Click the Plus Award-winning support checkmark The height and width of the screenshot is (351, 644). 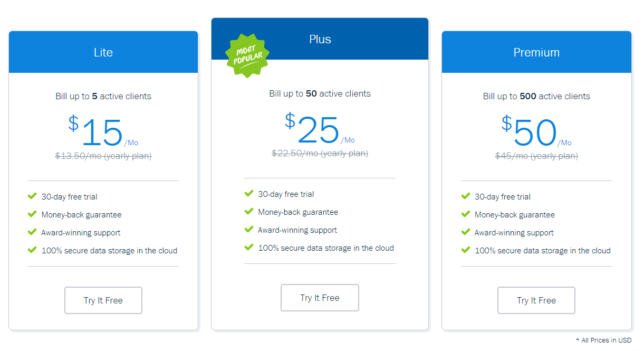[x=249, y=230]
